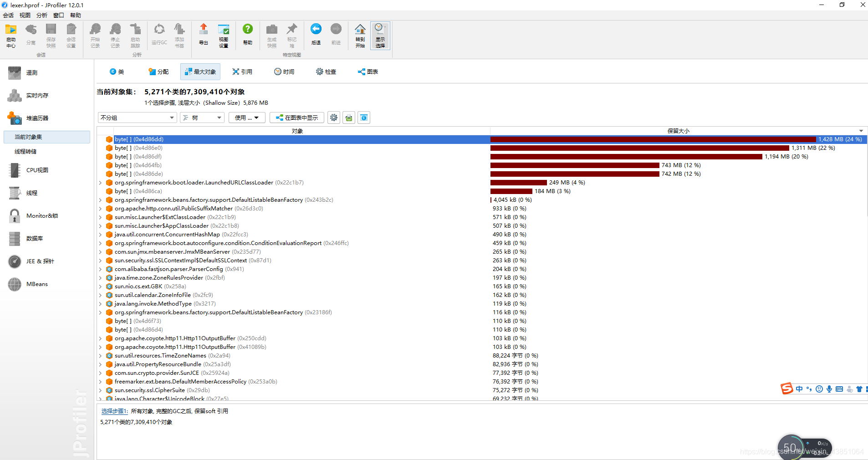The width and height of the screenshot is (868, 460).
Task: Select 当前对象集 in sidebar
Action: (47, 137)
